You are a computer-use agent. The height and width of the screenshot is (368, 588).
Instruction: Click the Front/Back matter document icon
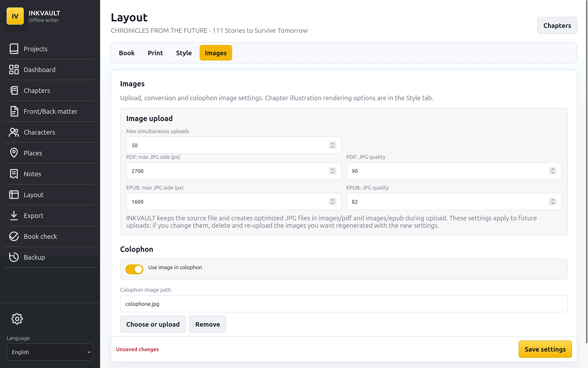(x=14, y=111)
